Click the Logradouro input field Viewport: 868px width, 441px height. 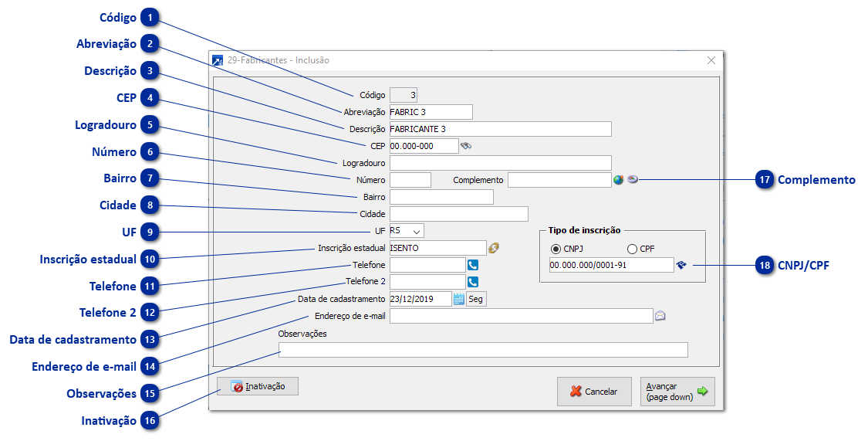pyautogui.click(x=501, y=163)
